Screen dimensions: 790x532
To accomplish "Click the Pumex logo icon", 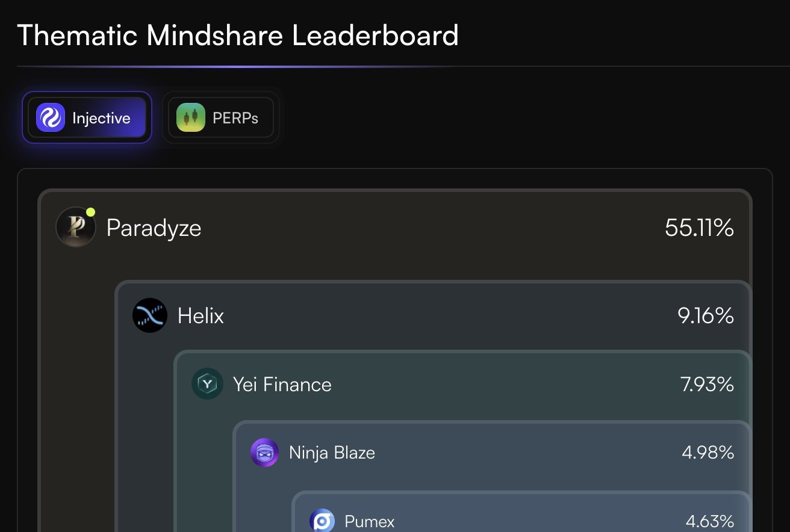I will pos(322,521).
